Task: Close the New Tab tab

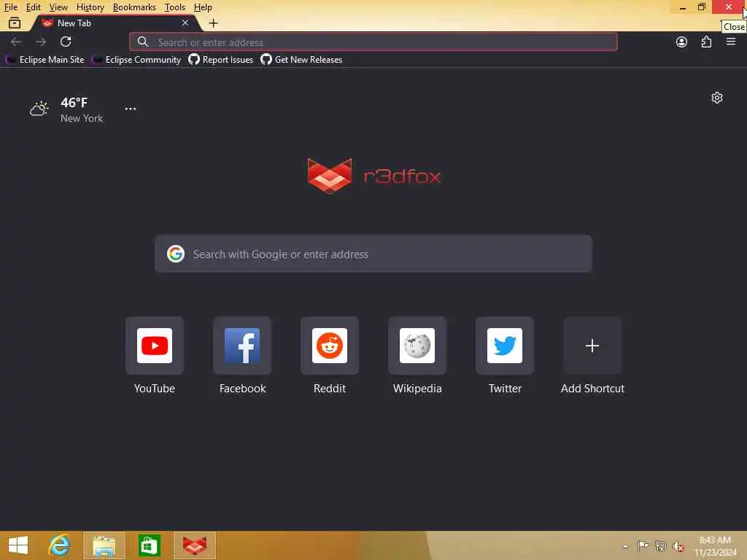Action: tap(185, 23)
